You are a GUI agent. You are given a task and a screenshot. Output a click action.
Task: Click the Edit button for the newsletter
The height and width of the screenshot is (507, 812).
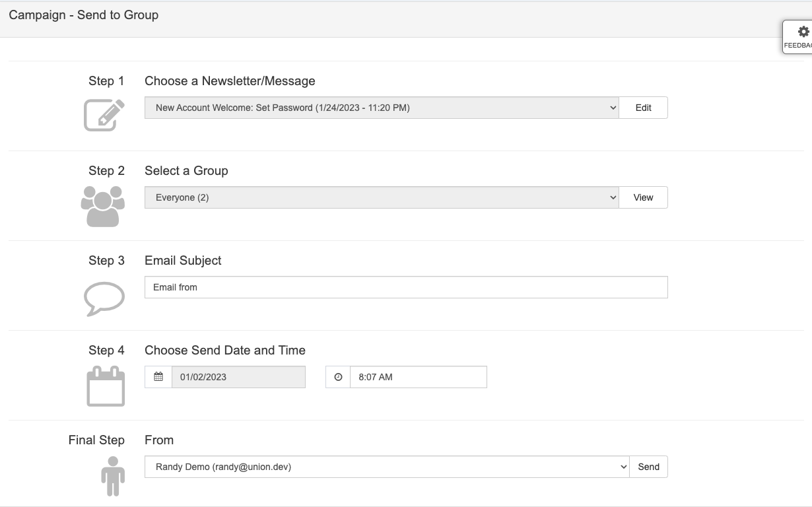point(643,108)
